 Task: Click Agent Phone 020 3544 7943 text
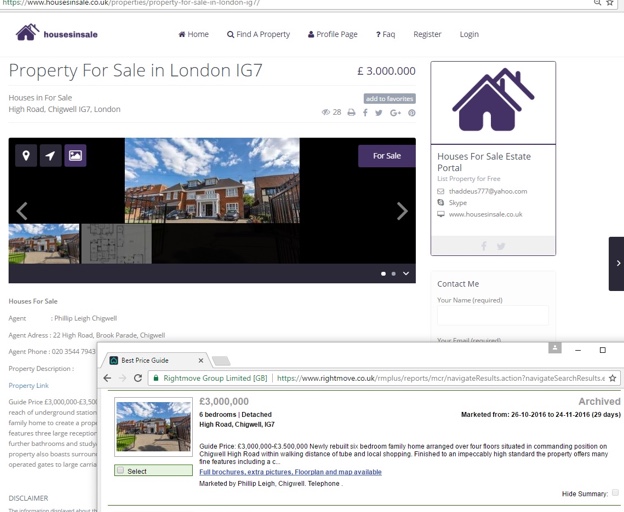52,352
